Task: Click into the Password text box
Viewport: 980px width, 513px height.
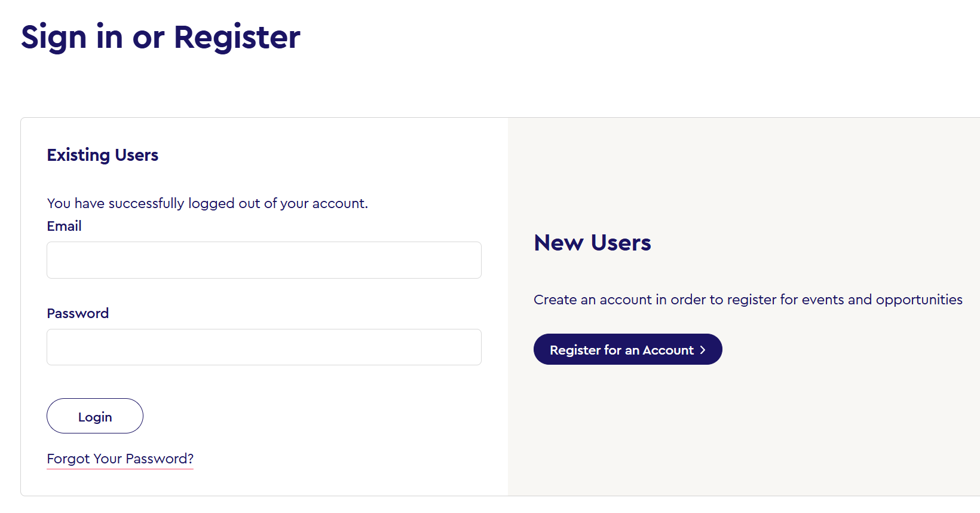Action: point(264,347)
